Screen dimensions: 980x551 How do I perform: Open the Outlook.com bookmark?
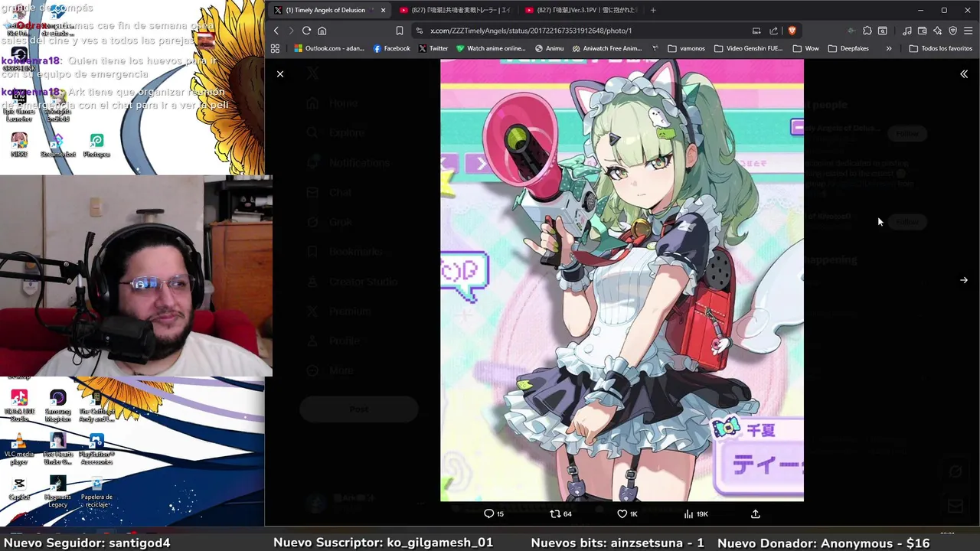pos(329,48)
